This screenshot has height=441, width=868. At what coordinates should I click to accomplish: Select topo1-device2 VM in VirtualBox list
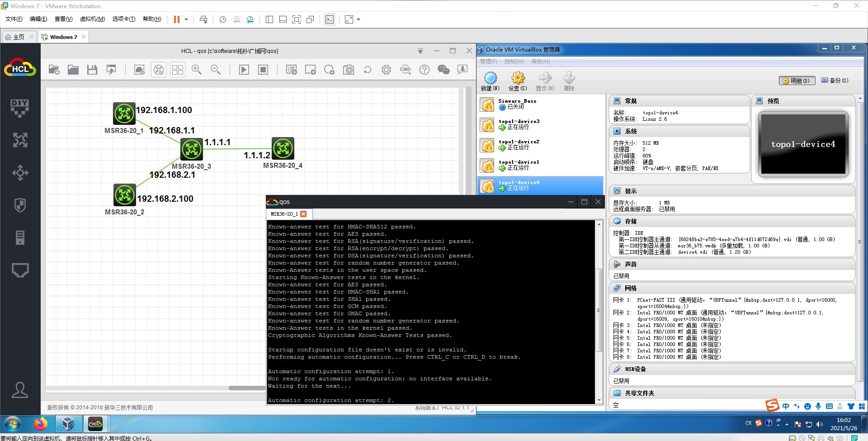click(x=541, y=145)
